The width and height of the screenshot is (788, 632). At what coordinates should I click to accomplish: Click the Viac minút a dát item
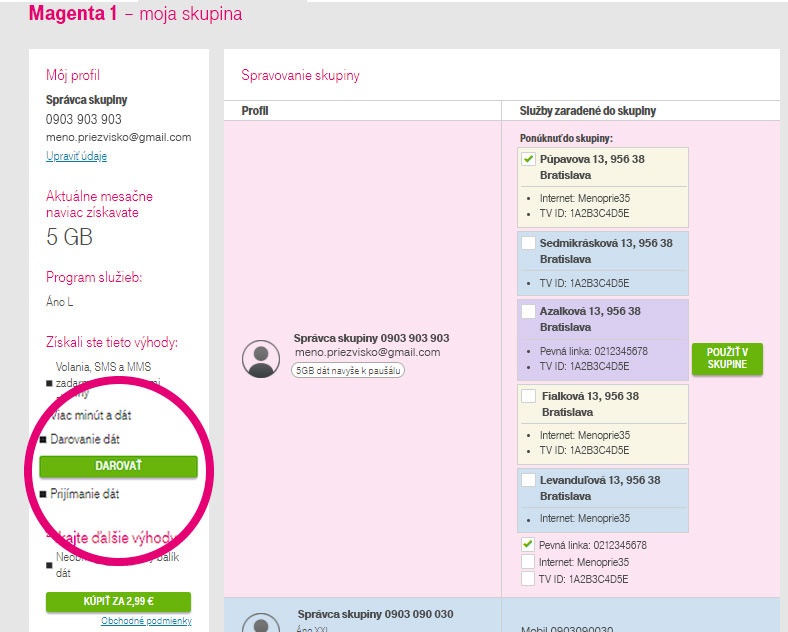point(90,415)
